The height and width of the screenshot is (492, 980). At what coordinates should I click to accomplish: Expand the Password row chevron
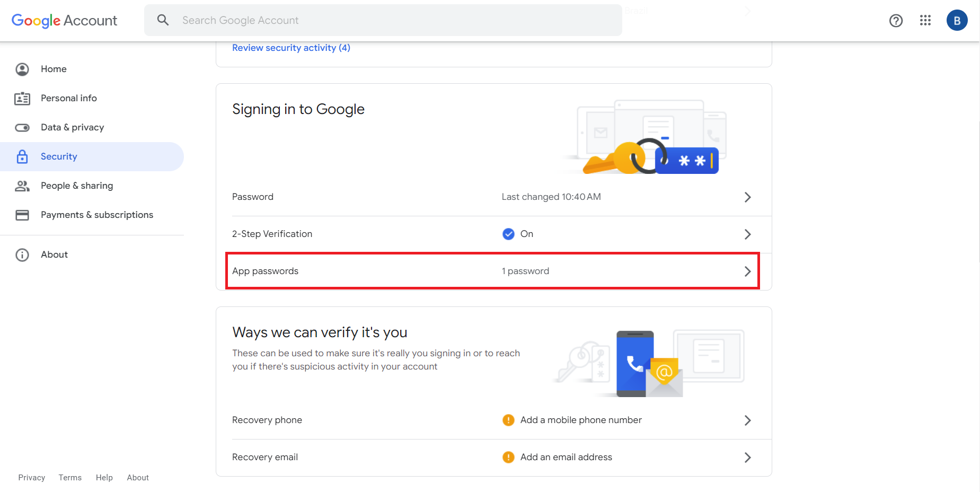tap(747, 197)
